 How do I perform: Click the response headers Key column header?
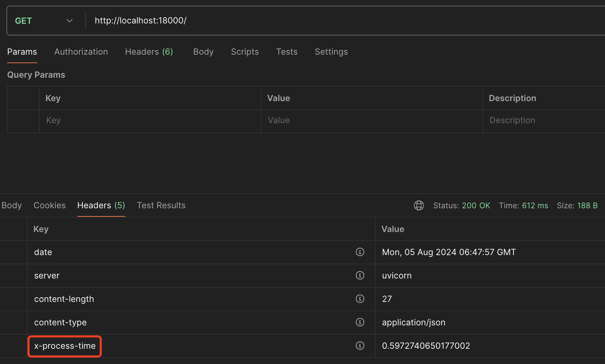click(x=41, y=229)
